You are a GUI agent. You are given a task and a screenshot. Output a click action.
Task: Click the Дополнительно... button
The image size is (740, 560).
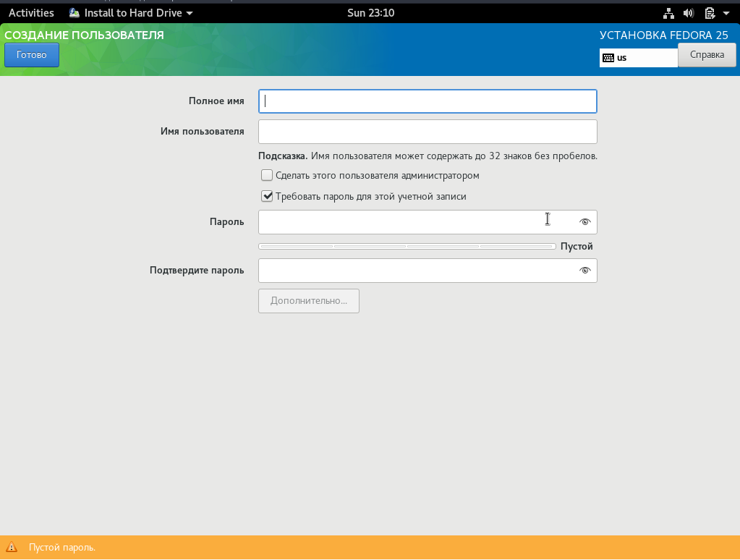(309, 301)
